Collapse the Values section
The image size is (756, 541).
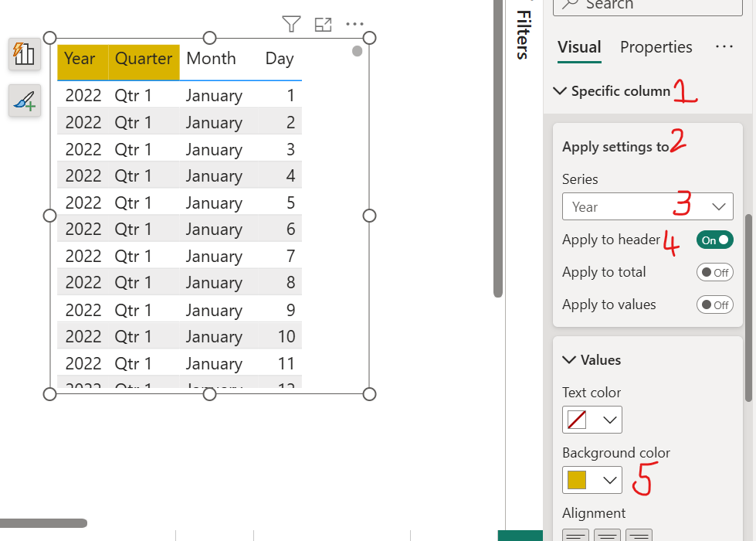[x=569, y=359]
